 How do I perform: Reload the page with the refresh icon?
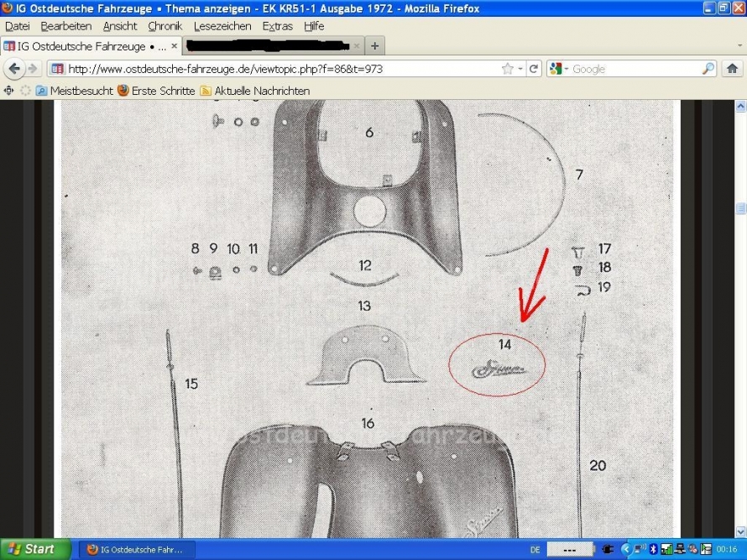tap(534, 69)
